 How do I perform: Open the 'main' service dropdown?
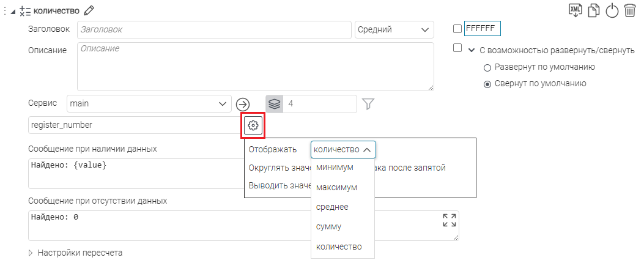(149, 104)
